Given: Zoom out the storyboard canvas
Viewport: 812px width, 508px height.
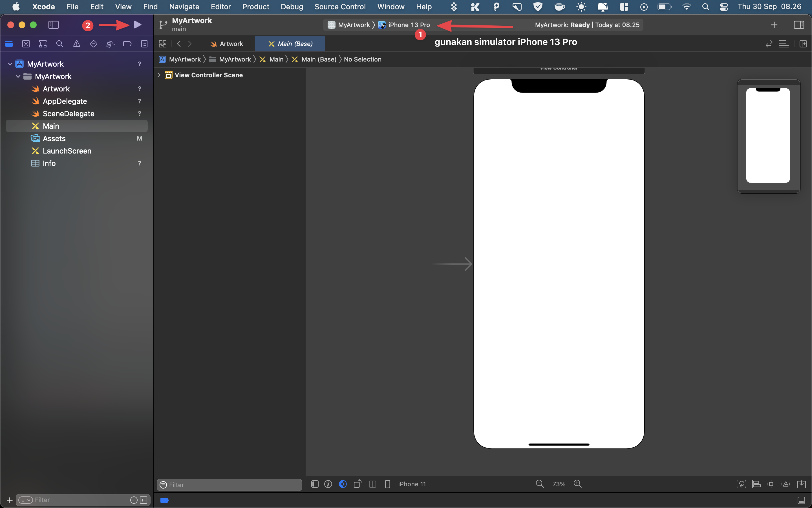Looking at the screenshot, I should (x=540, y=484).
